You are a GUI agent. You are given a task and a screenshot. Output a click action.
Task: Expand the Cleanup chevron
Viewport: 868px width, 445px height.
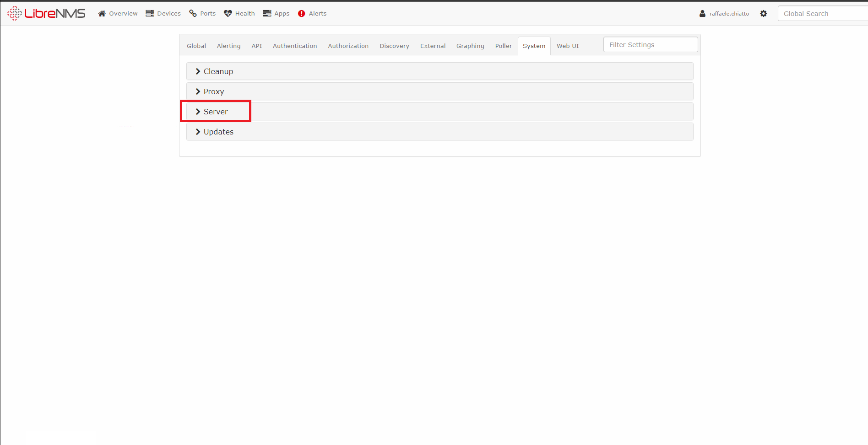pos(198,71)
